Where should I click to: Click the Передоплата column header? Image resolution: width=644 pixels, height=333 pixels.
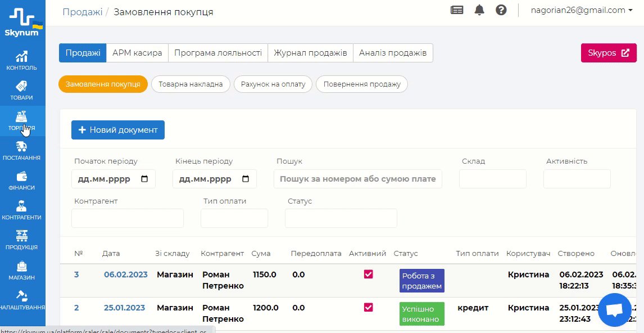point(316,253)
